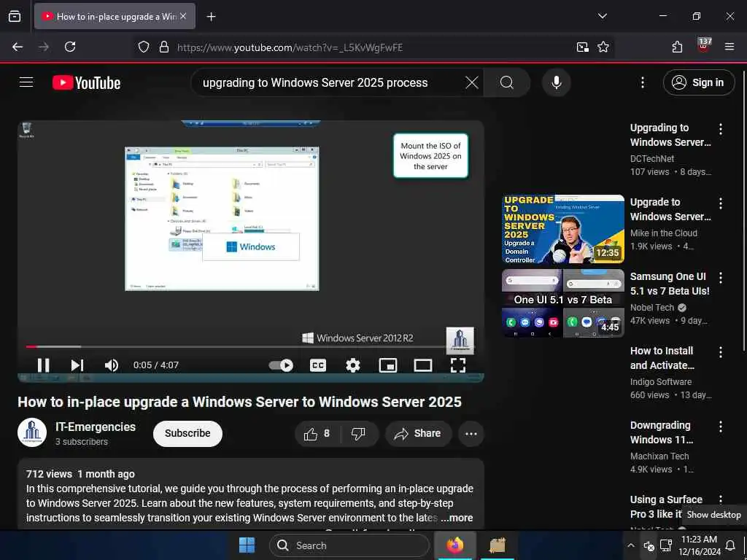Toggle closed captions CC
The width and height of the screenshot is (747, 560).
[x=318, y=365]
